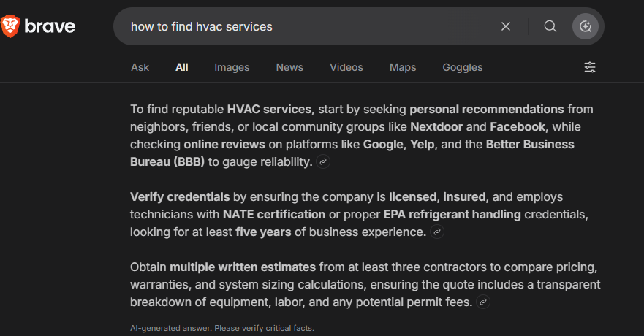
Task: Clear the search query with the X icon
Action: [506, 27]
